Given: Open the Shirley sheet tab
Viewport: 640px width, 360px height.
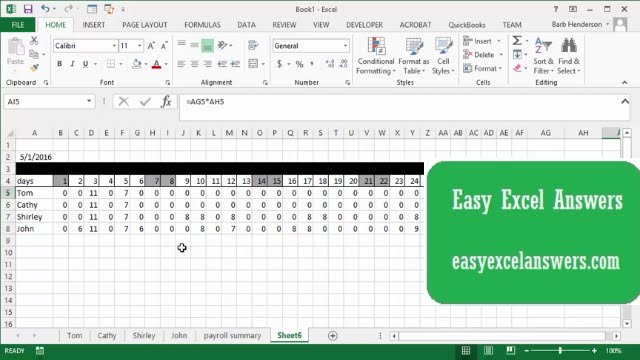Looking at the screenshot, I should 144,336.
